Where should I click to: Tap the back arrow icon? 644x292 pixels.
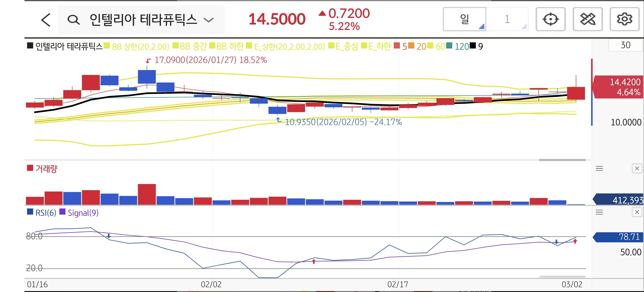(x=46, y=20)
